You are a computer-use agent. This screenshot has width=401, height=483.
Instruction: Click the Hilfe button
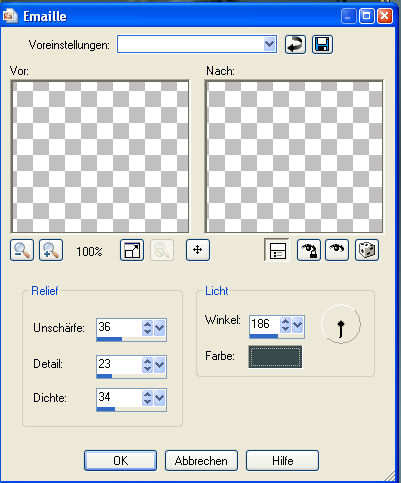tap(282, 461)
